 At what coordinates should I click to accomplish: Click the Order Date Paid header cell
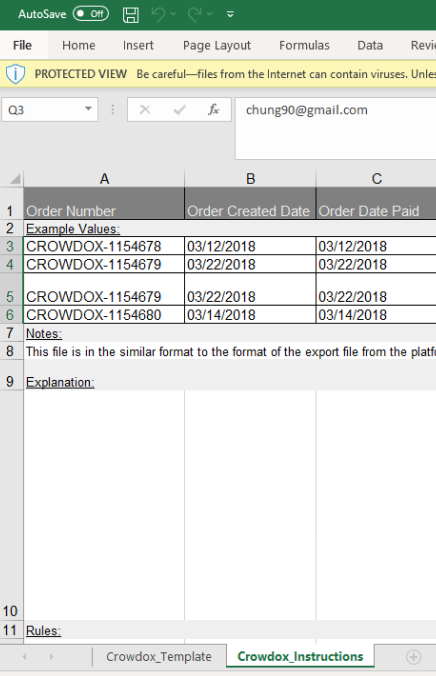coord(376,203)
